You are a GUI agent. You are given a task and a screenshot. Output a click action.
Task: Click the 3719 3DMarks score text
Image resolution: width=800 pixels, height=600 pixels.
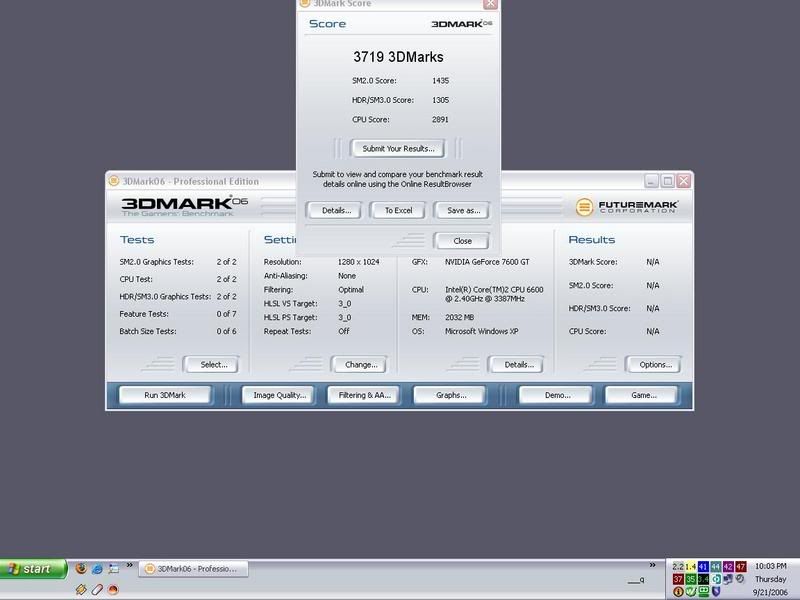click(398, 57)
